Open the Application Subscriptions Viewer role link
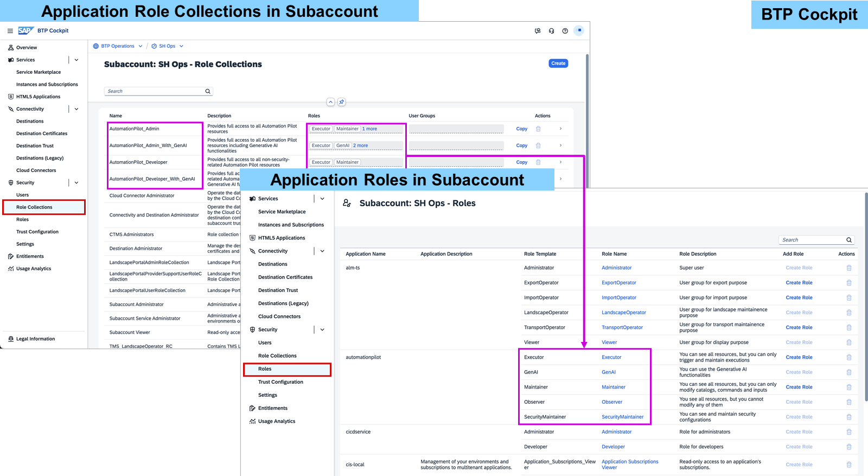Viewport: 868px width, 476px height. click(x=630, y=465)
